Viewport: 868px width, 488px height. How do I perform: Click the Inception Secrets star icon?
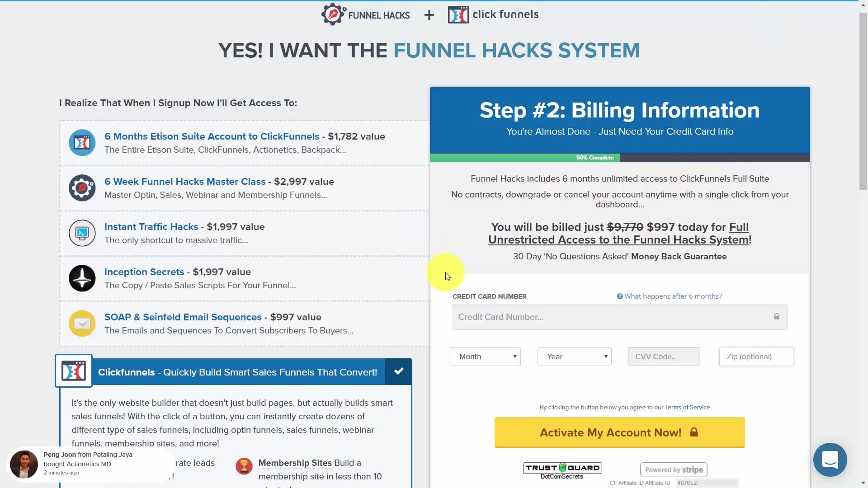[82, 278]
